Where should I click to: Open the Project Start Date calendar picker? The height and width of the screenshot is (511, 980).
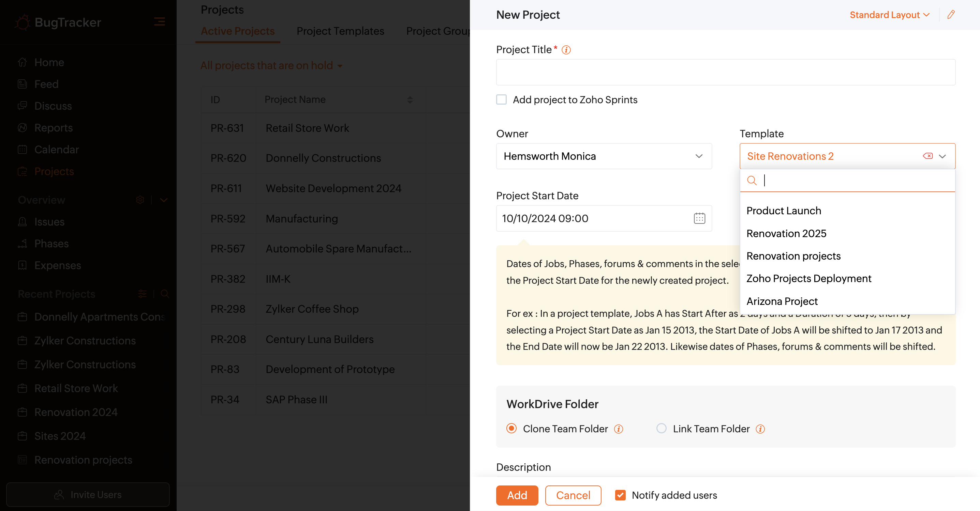699,218
